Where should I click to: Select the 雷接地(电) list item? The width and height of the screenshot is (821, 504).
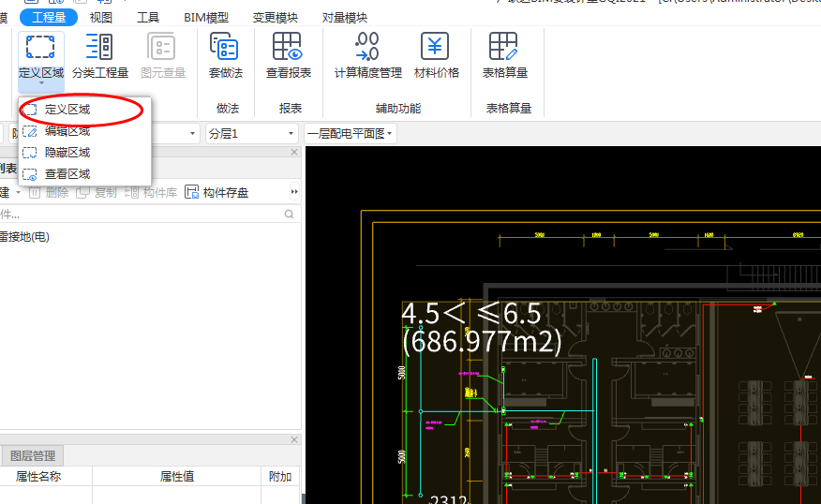[24, 237]
